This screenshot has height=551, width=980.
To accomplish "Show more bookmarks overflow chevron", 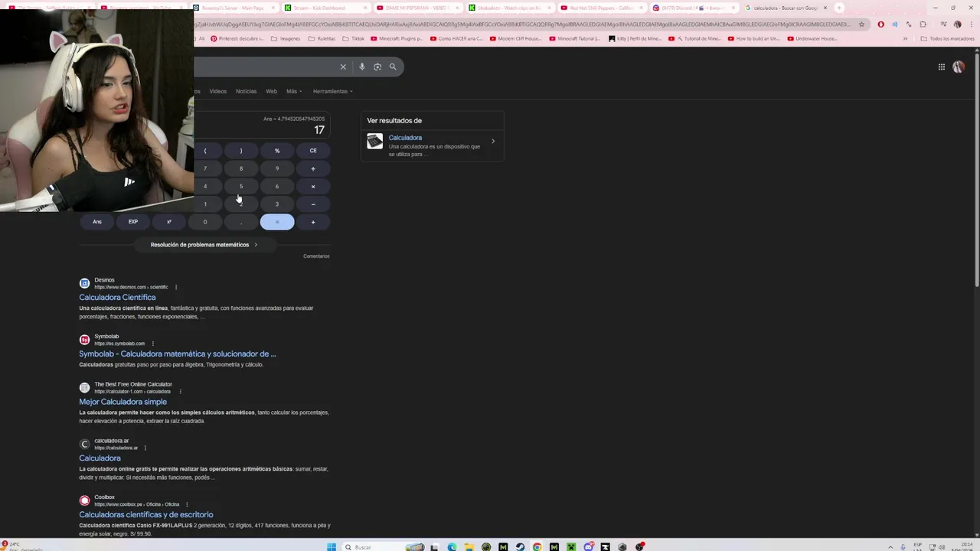I will [905, 38].
